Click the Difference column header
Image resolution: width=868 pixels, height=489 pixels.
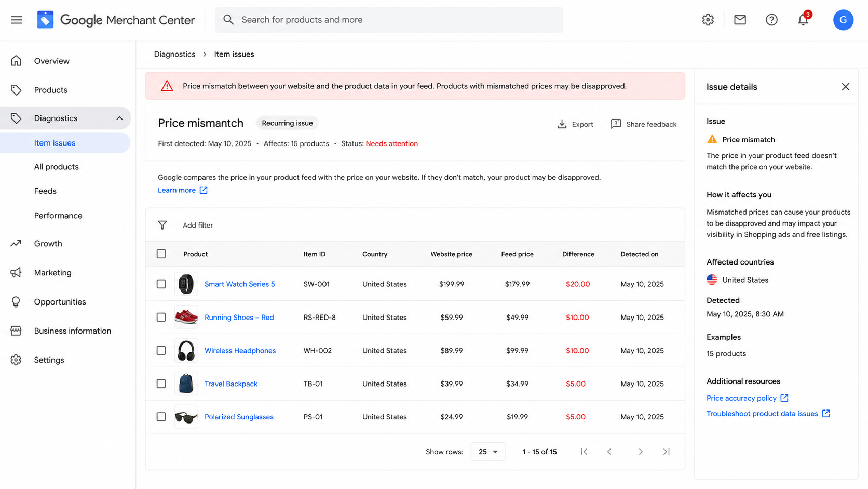[578, 254]
